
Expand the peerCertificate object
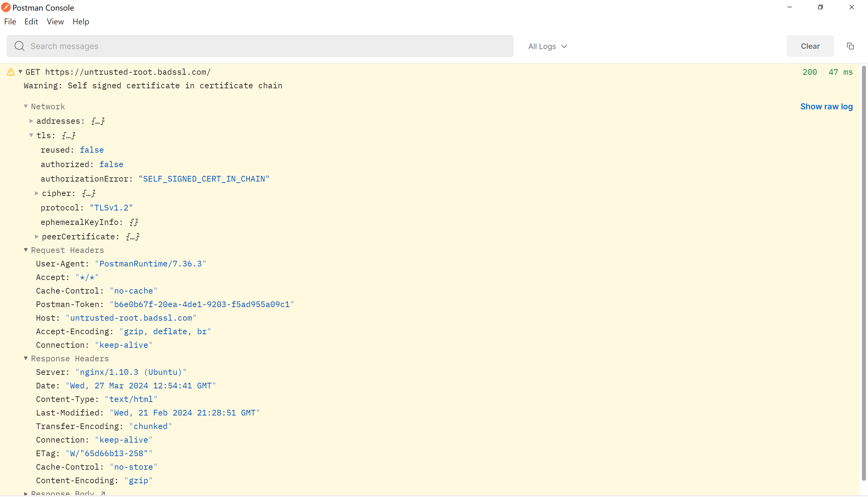(x=37, y=236)
